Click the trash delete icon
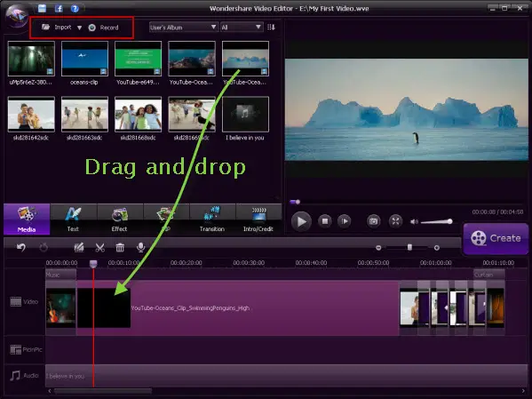The width and height of the screenshot is (532, 399). click(120, 248)
